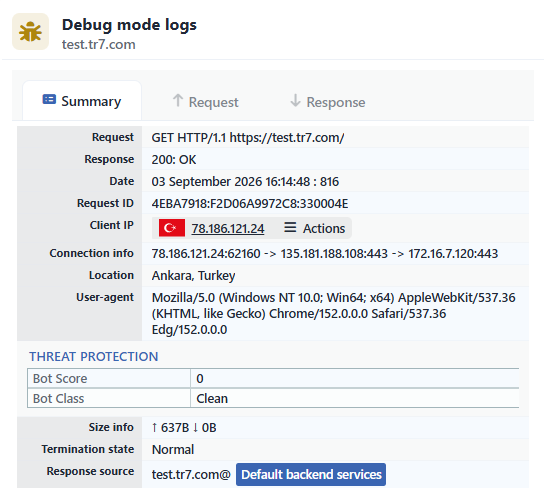Select the Bot Score value 0
This screenshot has height=496, width=548.
point(200,379)
